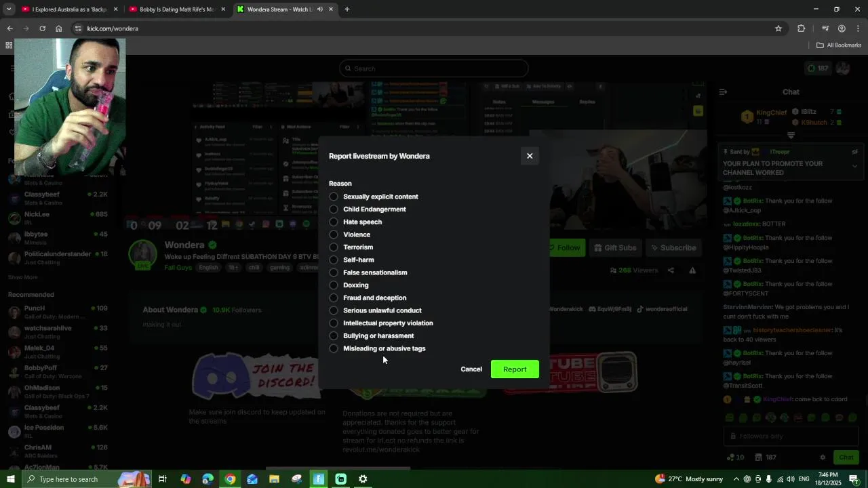The image size is (868, 488).
Task: Share the stream via share icon
Action: (671, 270)
